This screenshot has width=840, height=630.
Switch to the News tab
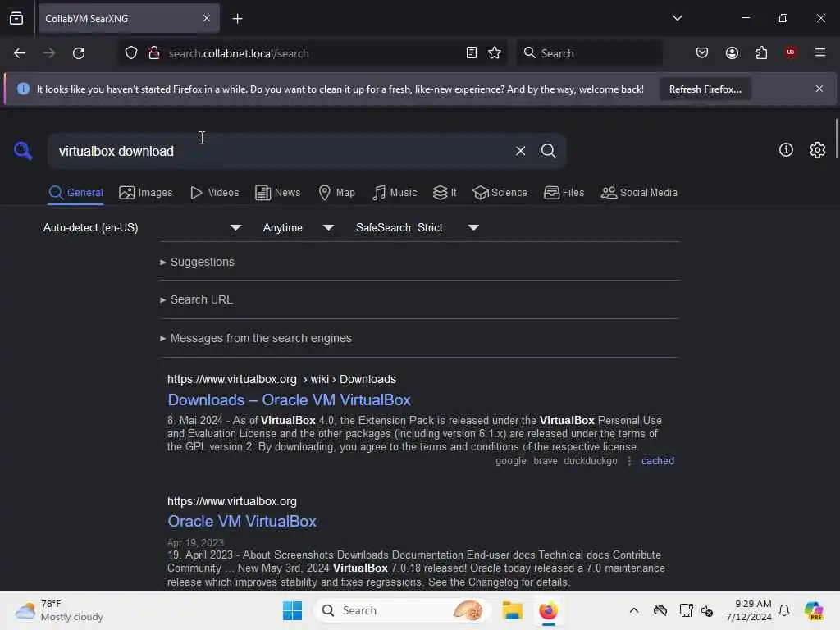[277, 193]
